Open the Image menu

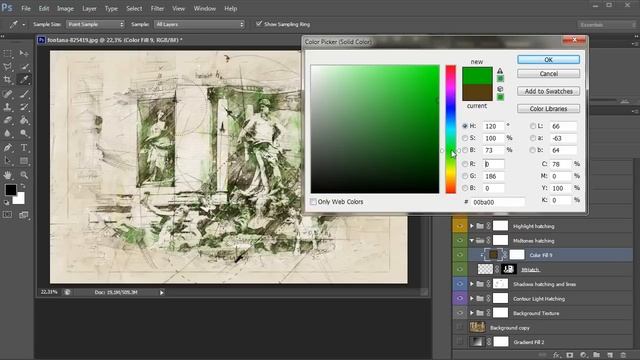[x=65, y=8]
